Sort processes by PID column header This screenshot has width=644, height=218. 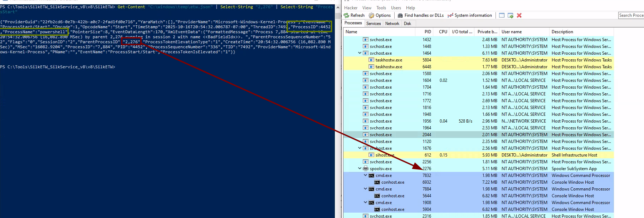(428, 32)
